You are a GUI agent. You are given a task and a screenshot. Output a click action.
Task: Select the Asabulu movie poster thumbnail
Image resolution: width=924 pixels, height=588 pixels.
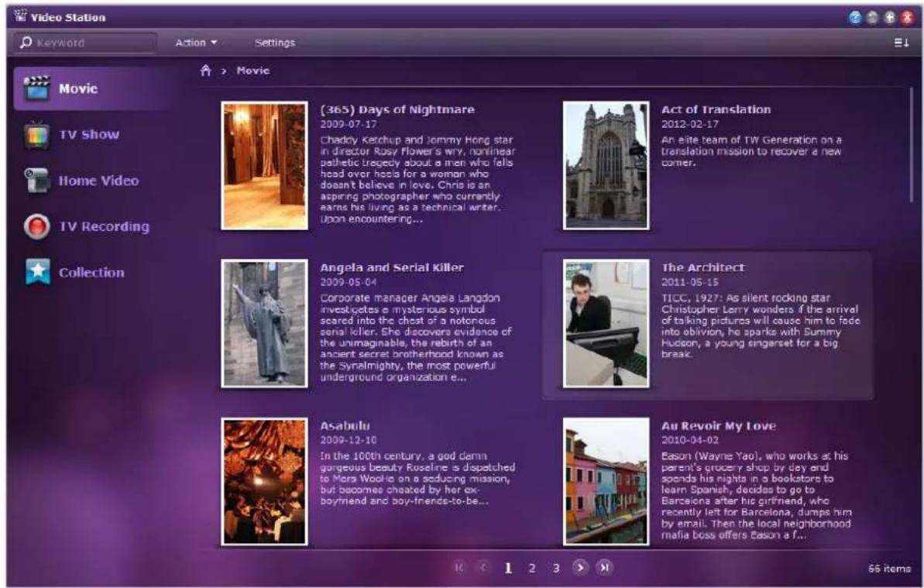tap(265, 482)
